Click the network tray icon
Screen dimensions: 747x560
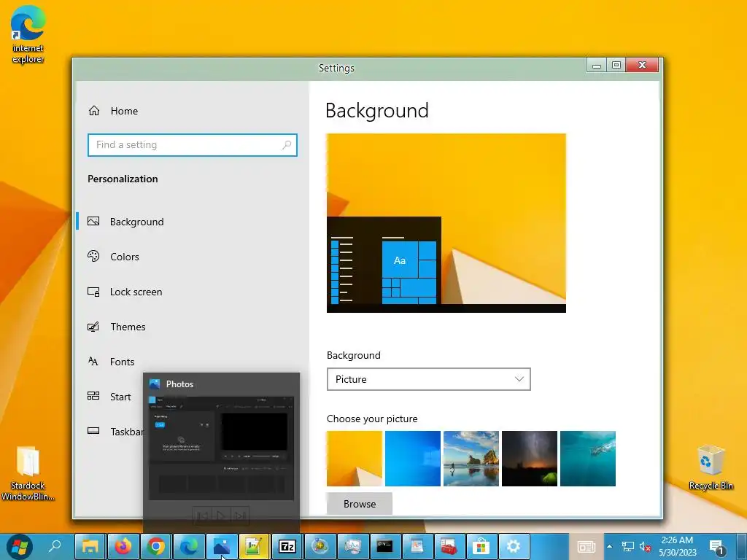[x=628, y=547]
